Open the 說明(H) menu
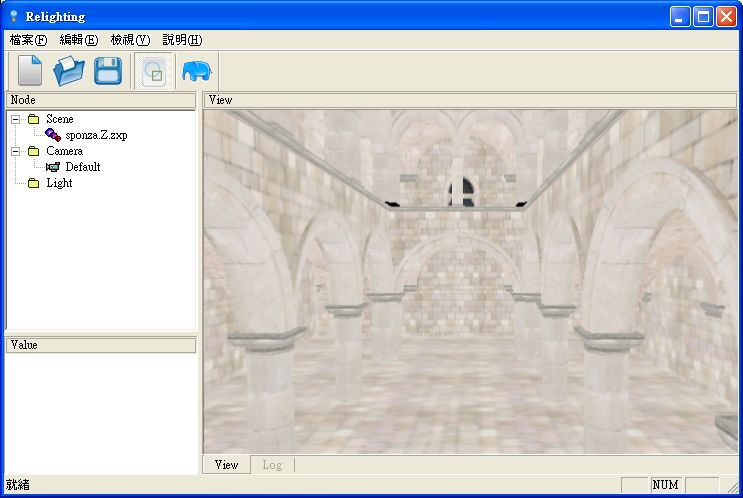 (x=182, y=40)
